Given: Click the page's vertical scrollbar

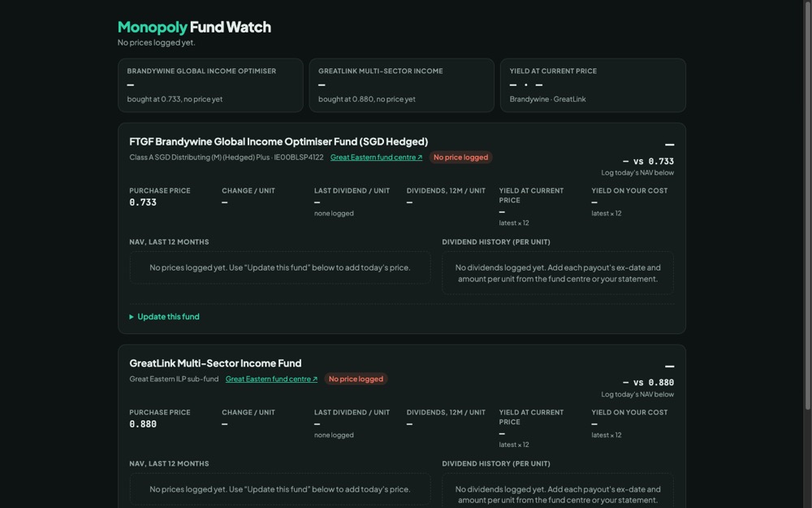Looking at the screenshot, I should point(807,207).
